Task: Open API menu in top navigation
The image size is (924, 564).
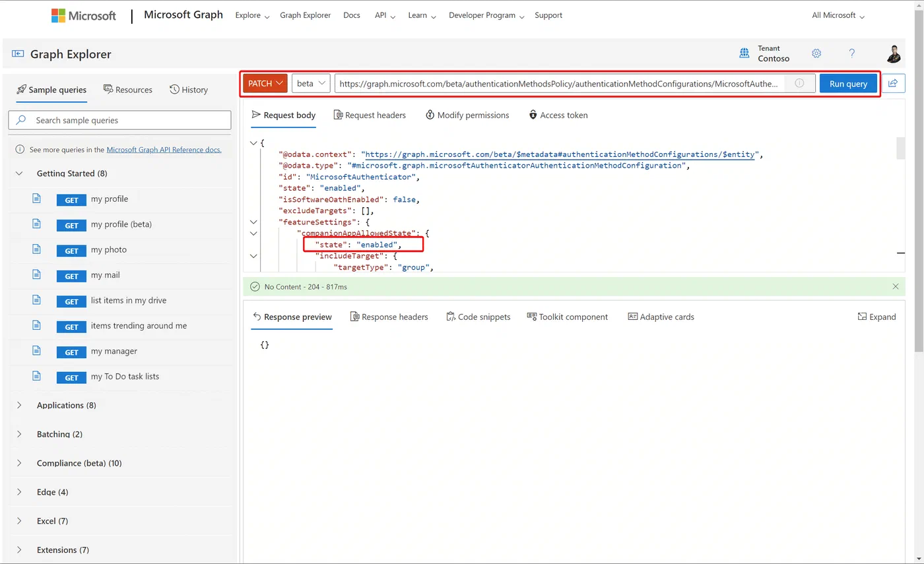Action: pyautogui.click(x=385, y=15)
